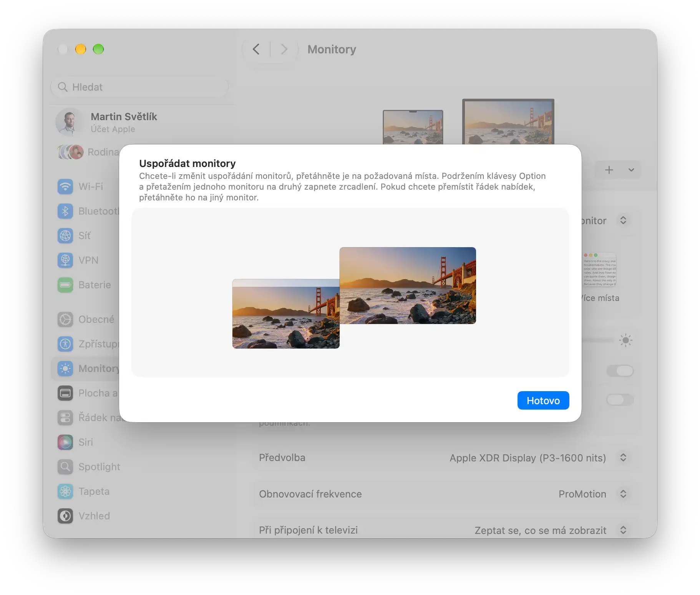Click the brightness slider sun icon
The width and height of the screenshot is (700, 595).
click(x=625, y=340)
